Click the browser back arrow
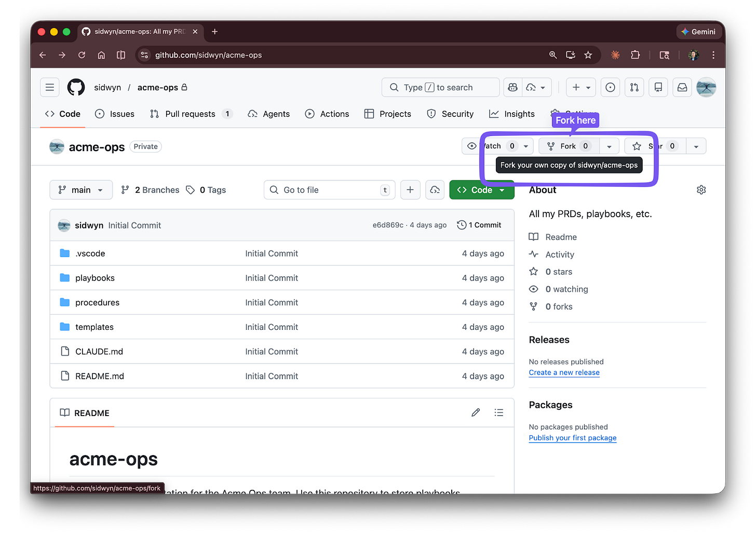The height and width of the screenshot is (534, 756). coord(43,55)
